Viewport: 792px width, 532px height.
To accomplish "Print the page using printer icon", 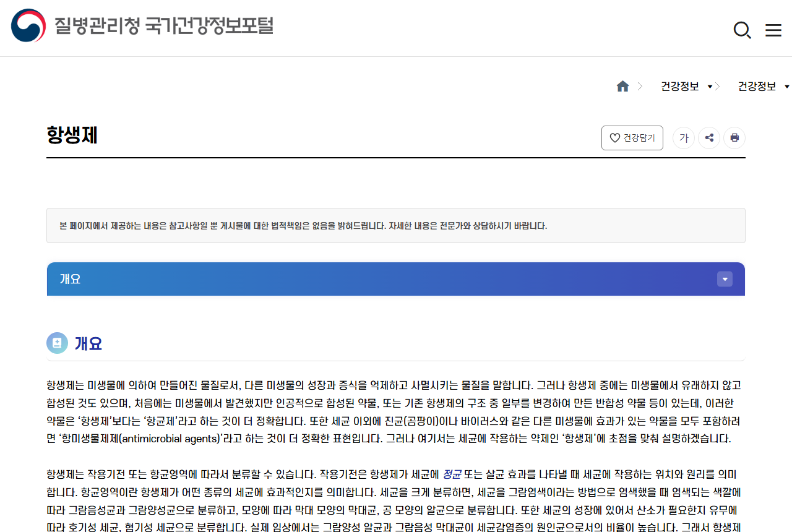I will 734,138.
